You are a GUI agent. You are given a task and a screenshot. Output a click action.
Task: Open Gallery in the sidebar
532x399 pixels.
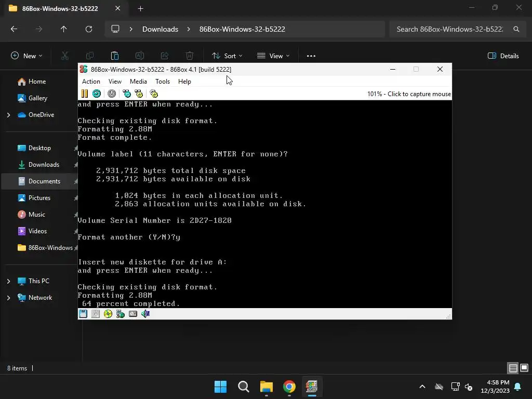pos(37,98)
